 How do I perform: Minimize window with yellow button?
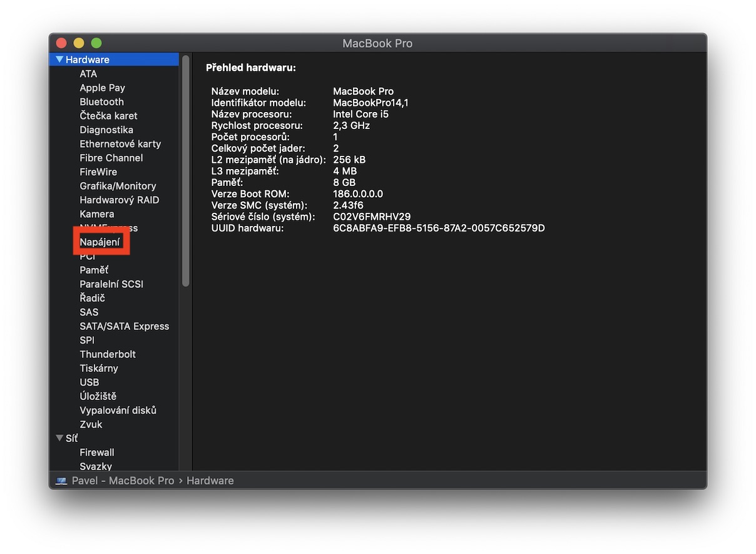click(x=79, y=43)
